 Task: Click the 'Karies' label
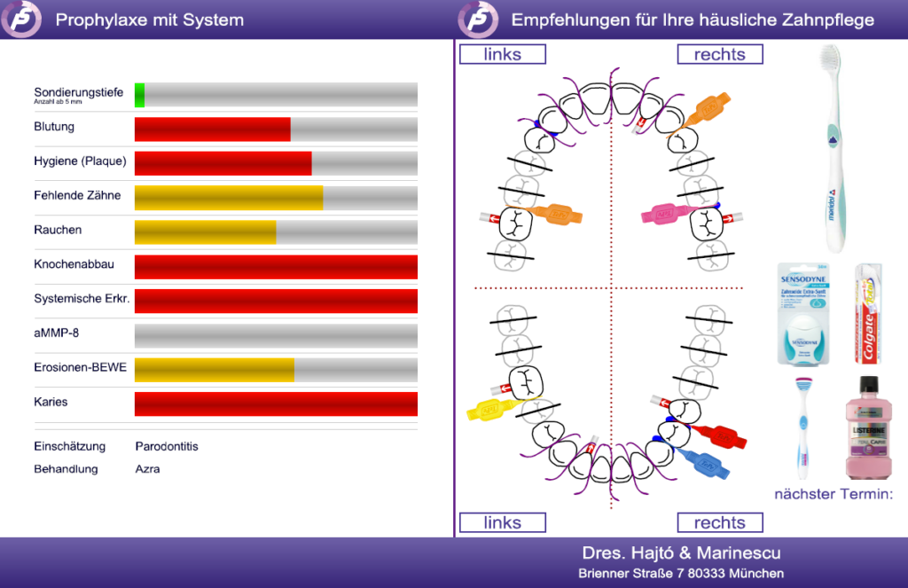(x=51, y=402)
